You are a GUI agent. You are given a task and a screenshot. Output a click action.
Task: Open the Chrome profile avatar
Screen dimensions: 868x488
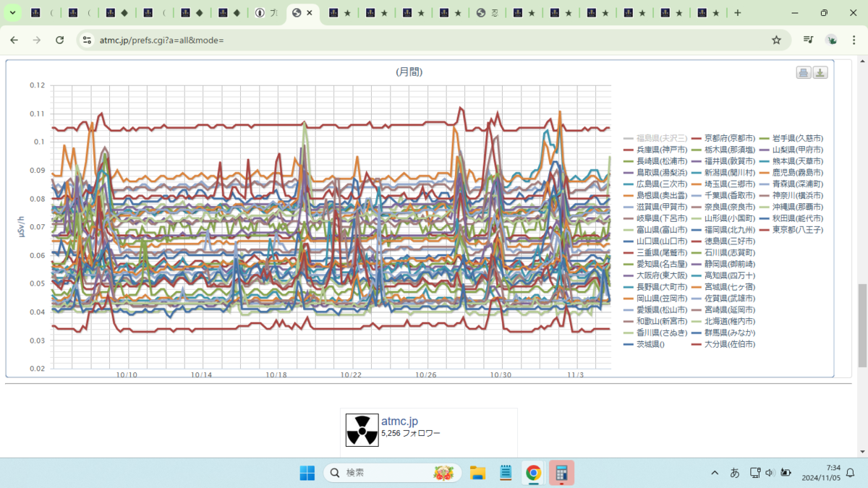click(x=832, y=40)
